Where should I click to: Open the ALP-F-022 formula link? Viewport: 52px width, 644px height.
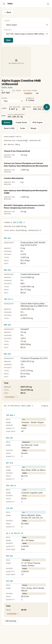pyautogui.click(x=18, y=222)
